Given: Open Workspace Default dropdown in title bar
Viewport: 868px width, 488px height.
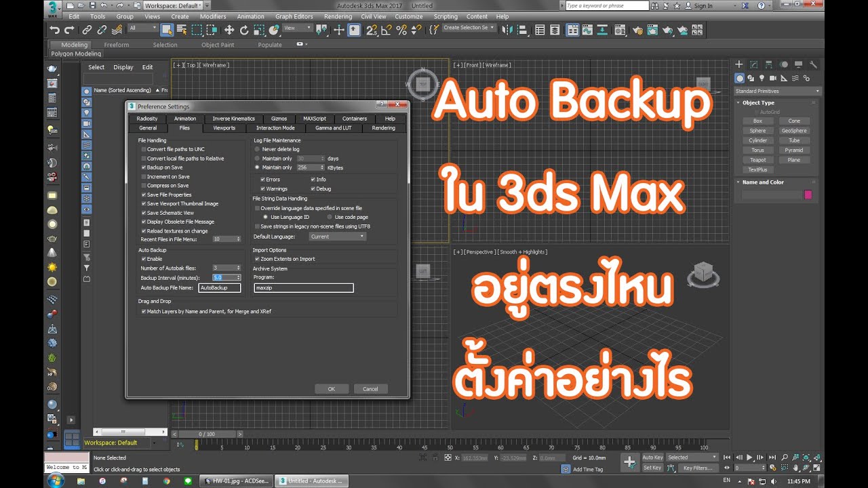Looking at the screenshot, I should tap(173, 5).
